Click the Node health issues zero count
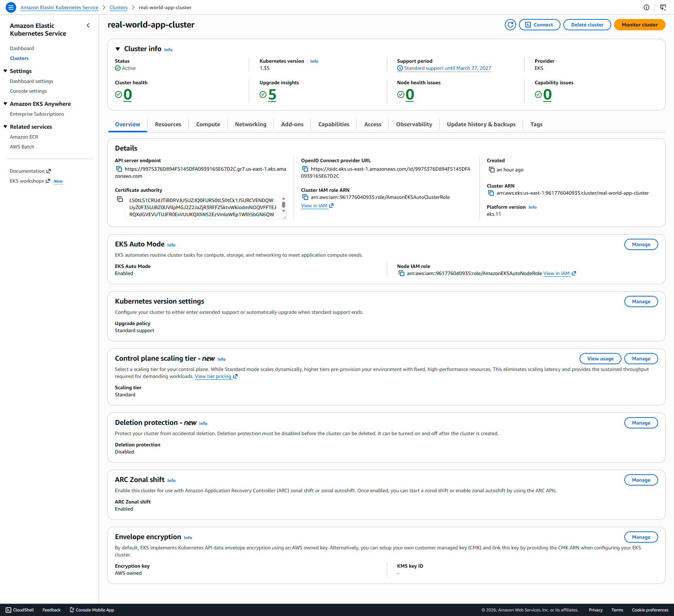674x616 pixels. (x=410, y=94)
